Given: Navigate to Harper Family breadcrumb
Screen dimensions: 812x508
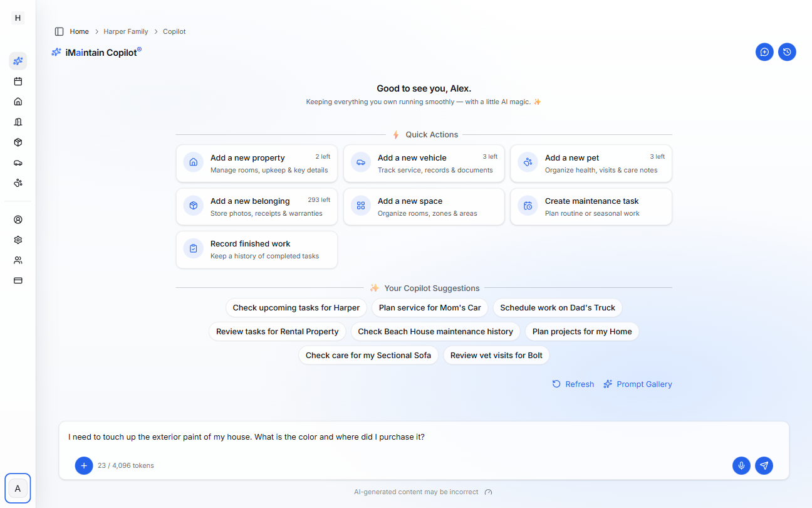Looking at the screenshot, I should (126, 31).
